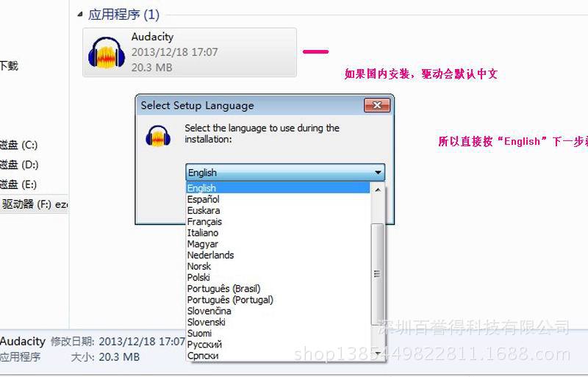Select drive (F:) in navigation pane
588x377 pixels.
34,204
